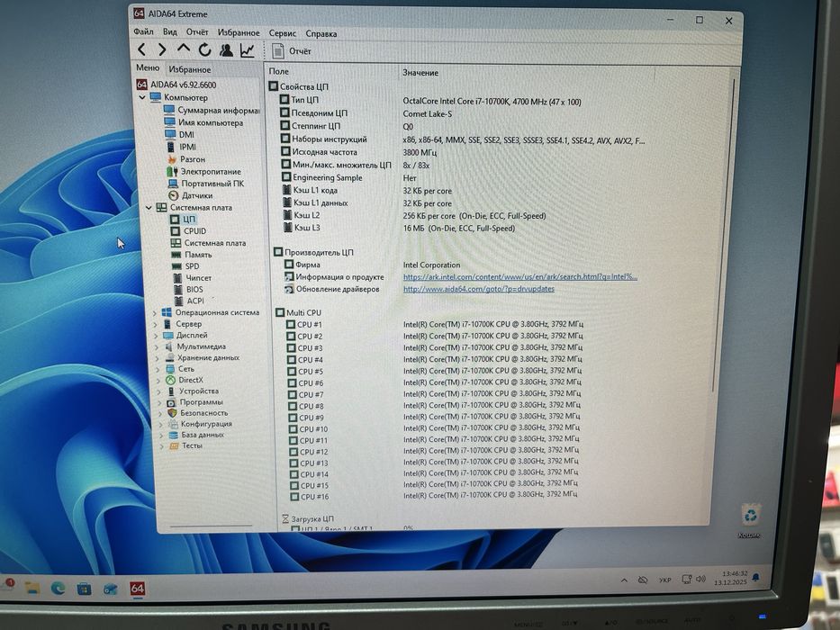Expand the Сеть branch
The width and height of the screenshot is (840, 630).
point(158,370)
